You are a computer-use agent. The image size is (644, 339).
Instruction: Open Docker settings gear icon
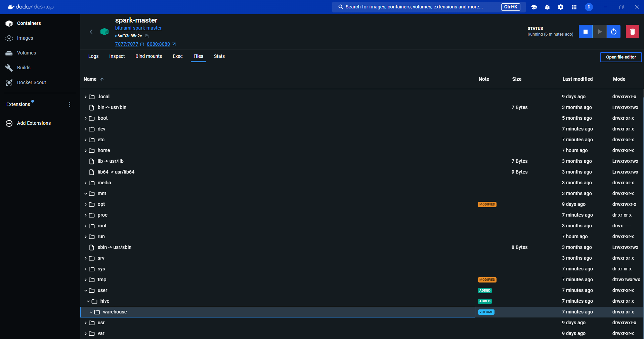[560, 7]
